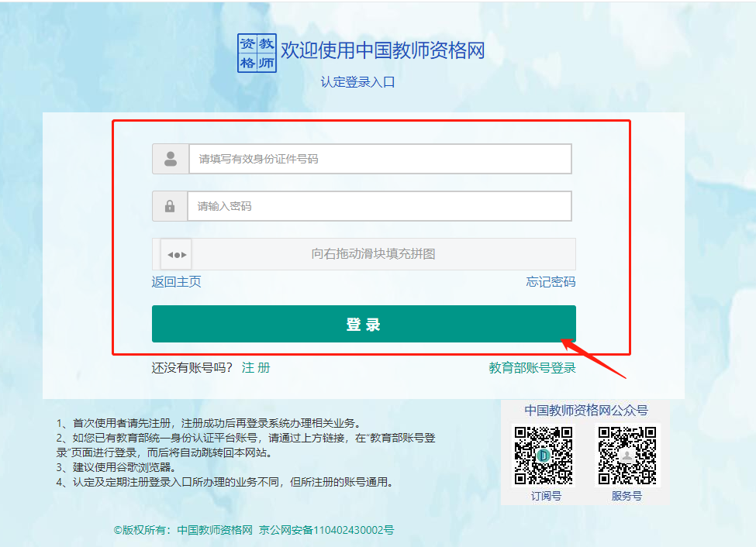
Task: Click the 中国教师资格网公众号 heading
Action: (586, 410)
